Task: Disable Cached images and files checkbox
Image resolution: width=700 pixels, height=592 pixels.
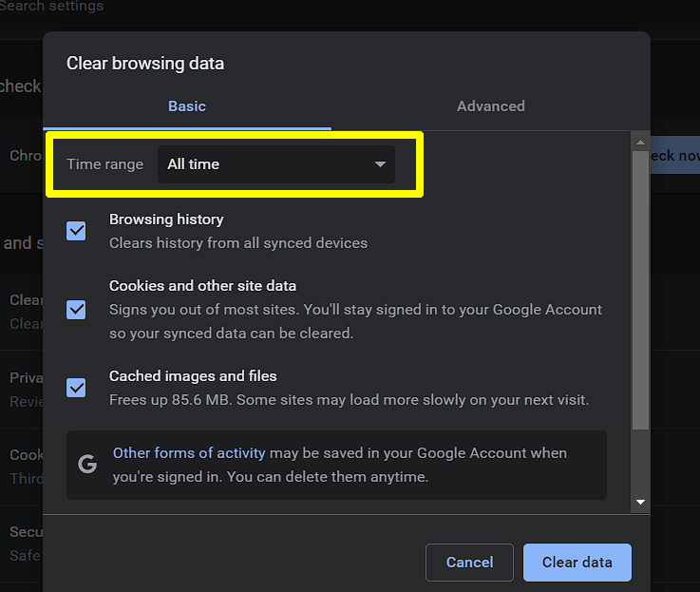Action: click(x=76, y=388)
